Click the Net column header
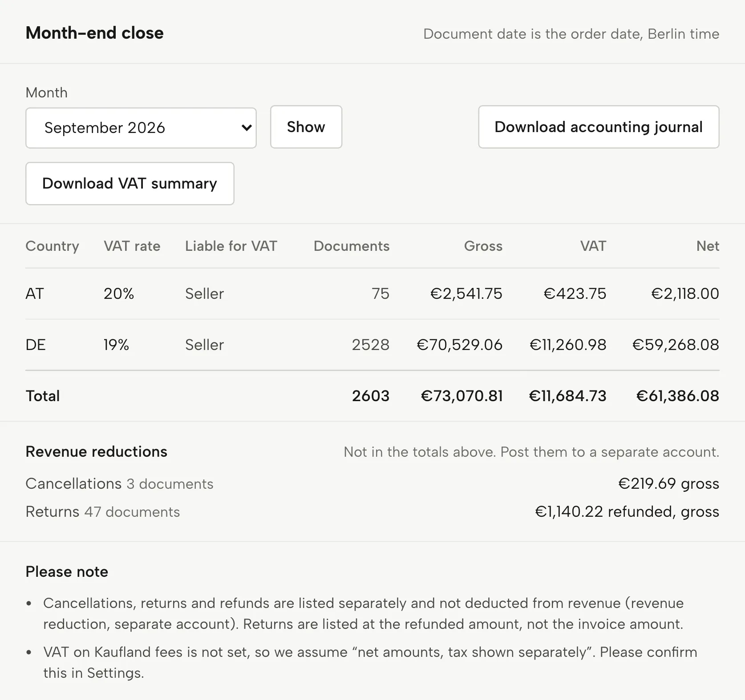Viewport: 745px width, 700px height. [708, 246]
